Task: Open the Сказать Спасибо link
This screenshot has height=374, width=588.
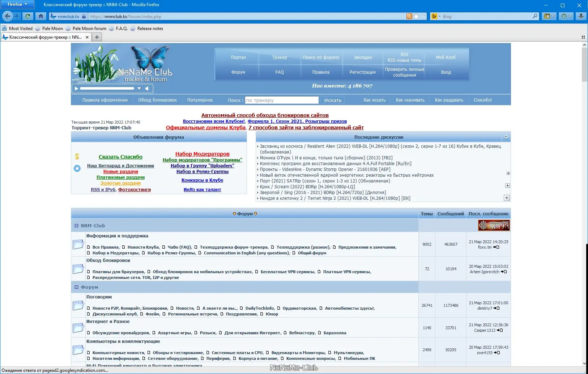Action: click(x=120, y=157)
